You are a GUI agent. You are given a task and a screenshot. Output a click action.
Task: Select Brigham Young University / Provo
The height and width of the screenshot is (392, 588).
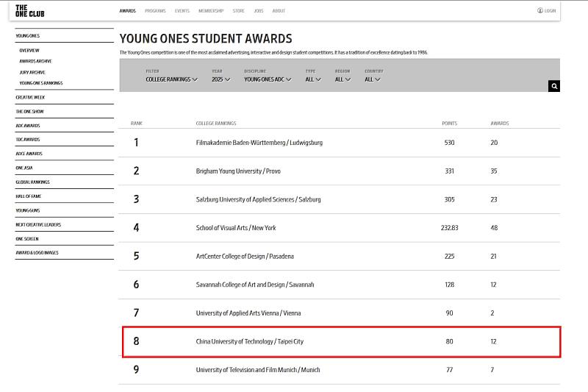pos(238,171)
